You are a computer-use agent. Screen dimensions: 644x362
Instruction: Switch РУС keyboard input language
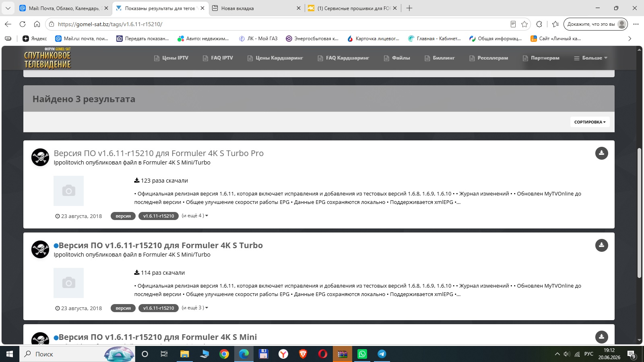pyautogui.click(x=589, y=354)
